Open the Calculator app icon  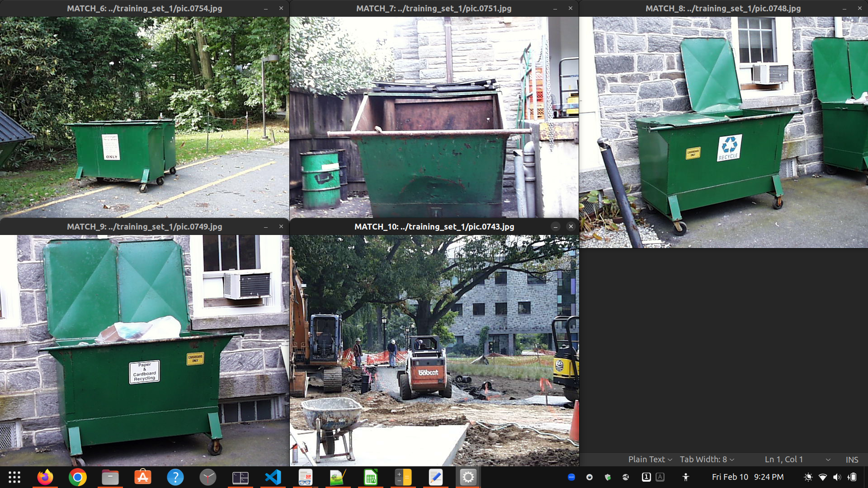403,477
